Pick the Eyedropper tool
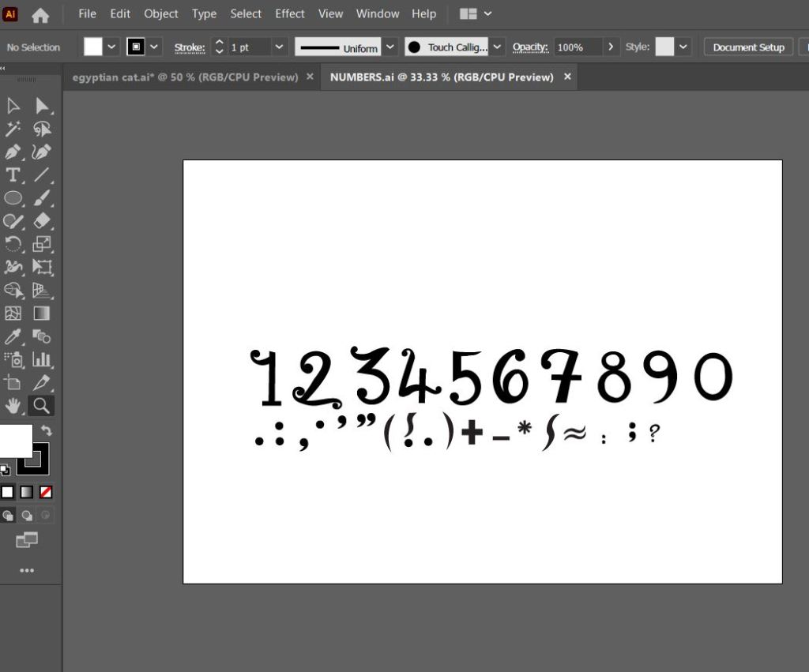This screenshot has width=809, height=672. click(13, 337)
